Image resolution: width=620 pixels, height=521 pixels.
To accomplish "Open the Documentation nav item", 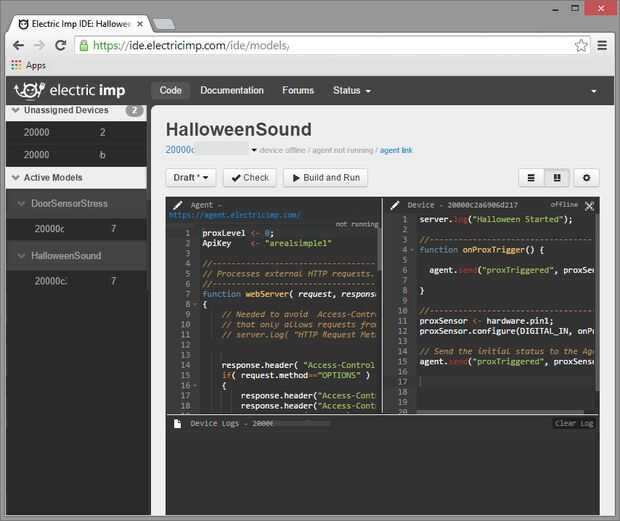I will [x=232, y=91].
